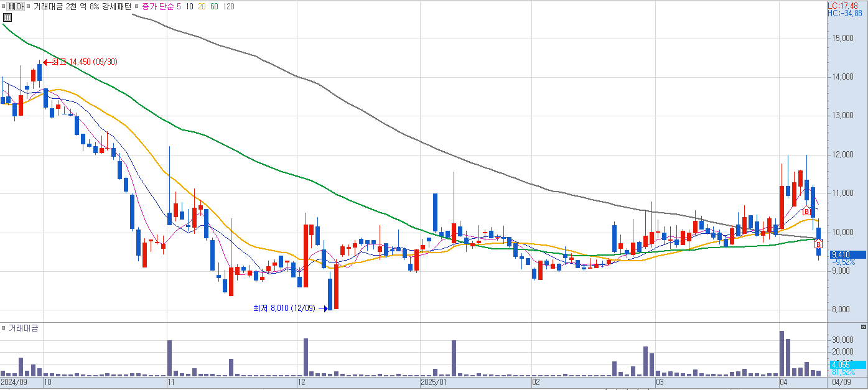The width and height of the screenshot is (868, 390).
Task: Click the gray 120-day moving average label
Action: pyautogui.click(x=229, y=6)
